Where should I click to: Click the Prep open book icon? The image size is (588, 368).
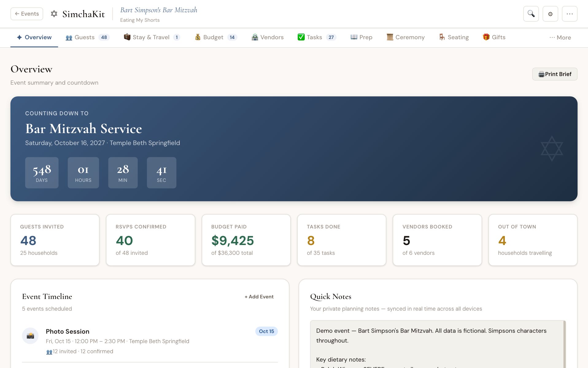click(x=354, y=37)
